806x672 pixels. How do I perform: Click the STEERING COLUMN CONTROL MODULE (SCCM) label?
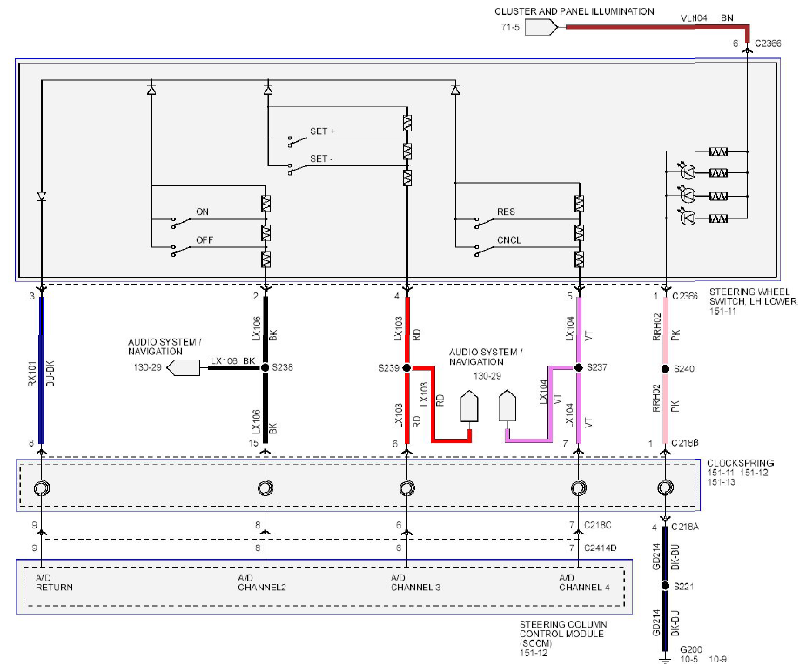(563, 634)
